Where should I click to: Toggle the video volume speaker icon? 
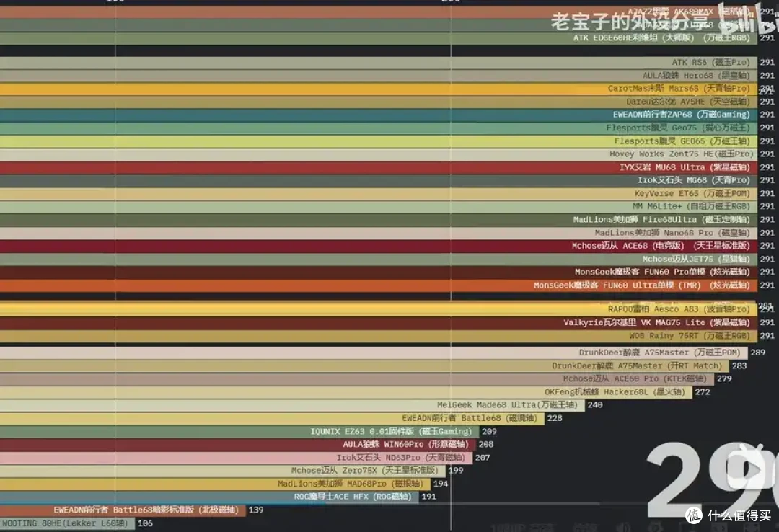623,527
